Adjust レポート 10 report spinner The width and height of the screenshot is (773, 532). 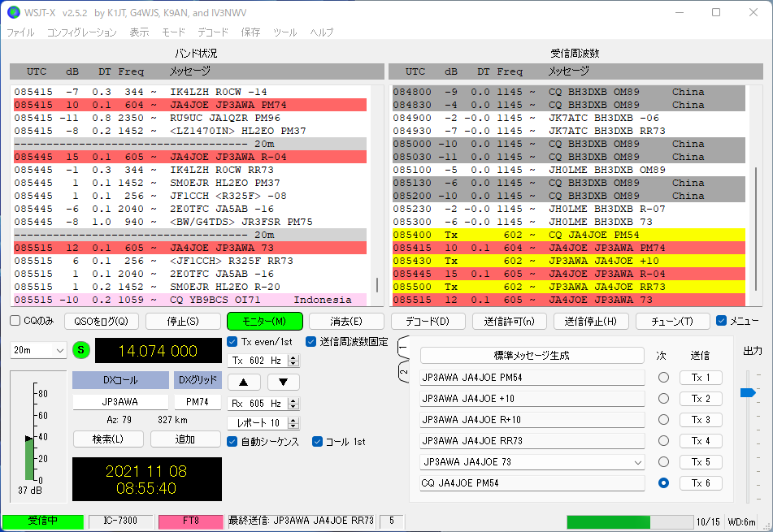click(x=263, y=423)
